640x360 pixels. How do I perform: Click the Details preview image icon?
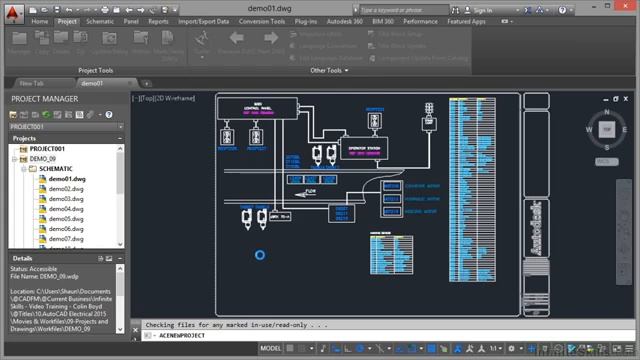[x=109, y=258]
